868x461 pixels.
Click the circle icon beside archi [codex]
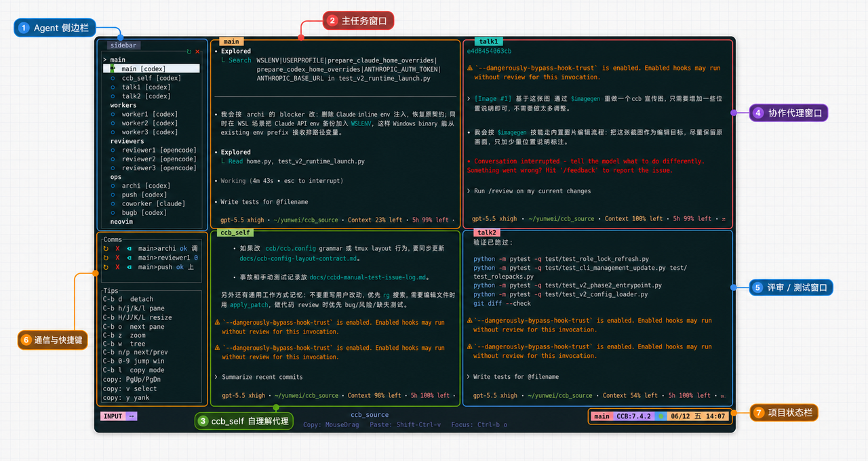point(113,186)
